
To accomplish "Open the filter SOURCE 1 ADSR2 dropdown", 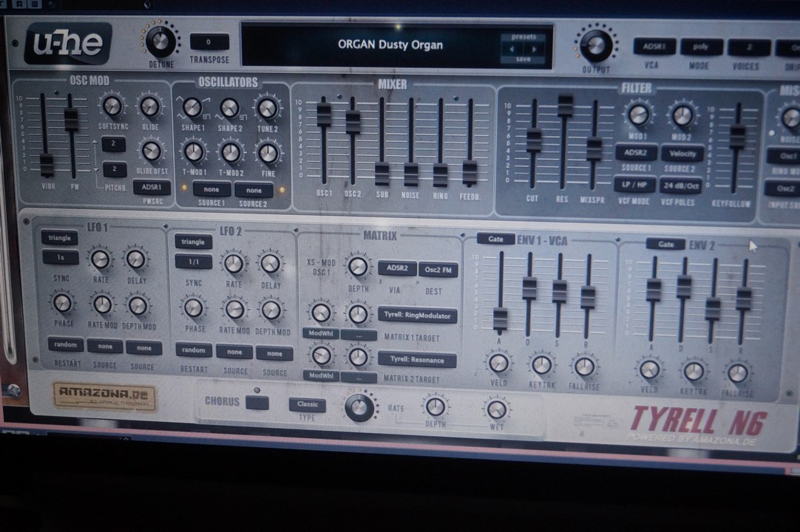I will click(x=636, y=152).
